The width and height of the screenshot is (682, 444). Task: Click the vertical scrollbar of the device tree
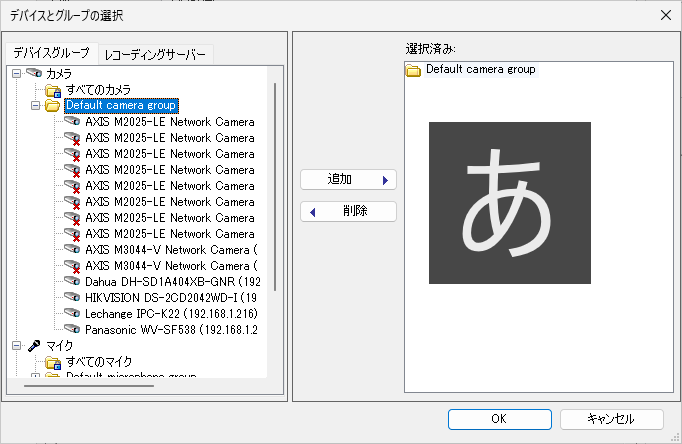point(275,187)
